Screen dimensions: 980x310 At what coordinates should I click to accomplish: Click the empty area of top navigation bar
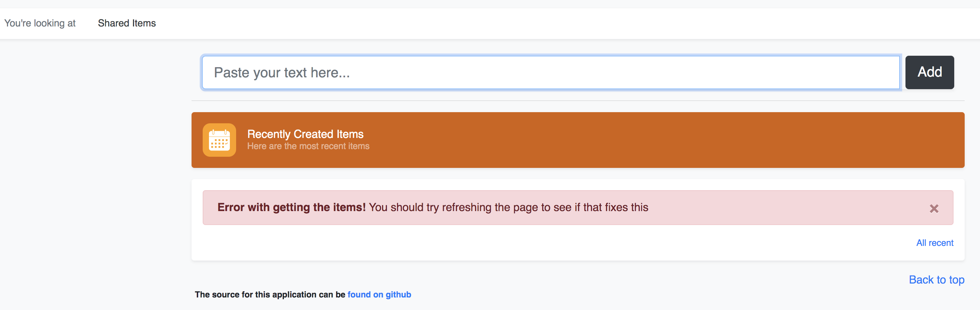[x=571, y=23]
